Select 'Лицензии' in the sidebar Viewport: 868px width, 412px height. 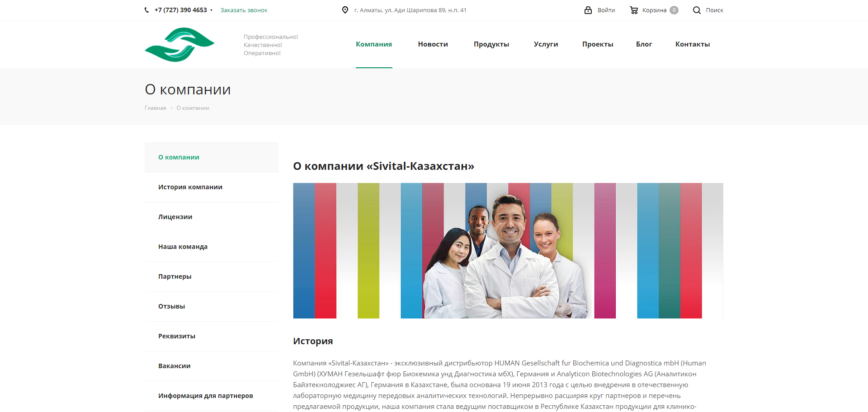tap(212, 217)
